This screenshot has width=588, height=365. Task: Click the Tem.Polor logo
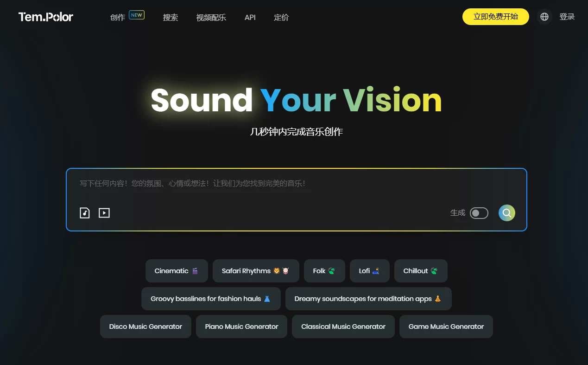[46, 17]
